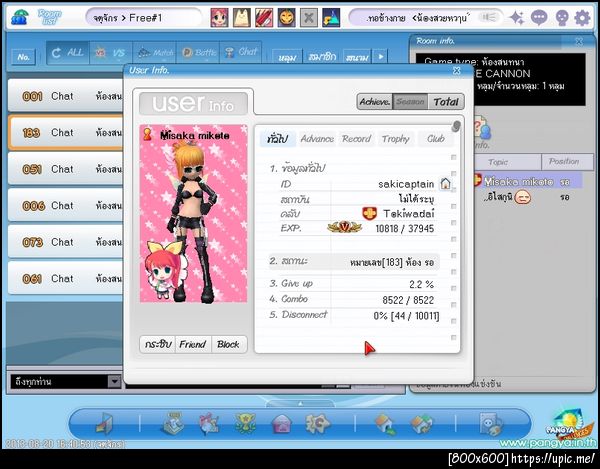Click the blue mountain landscape icon
The width and height of the screenshot is (600, 469).
pos(331,18)
